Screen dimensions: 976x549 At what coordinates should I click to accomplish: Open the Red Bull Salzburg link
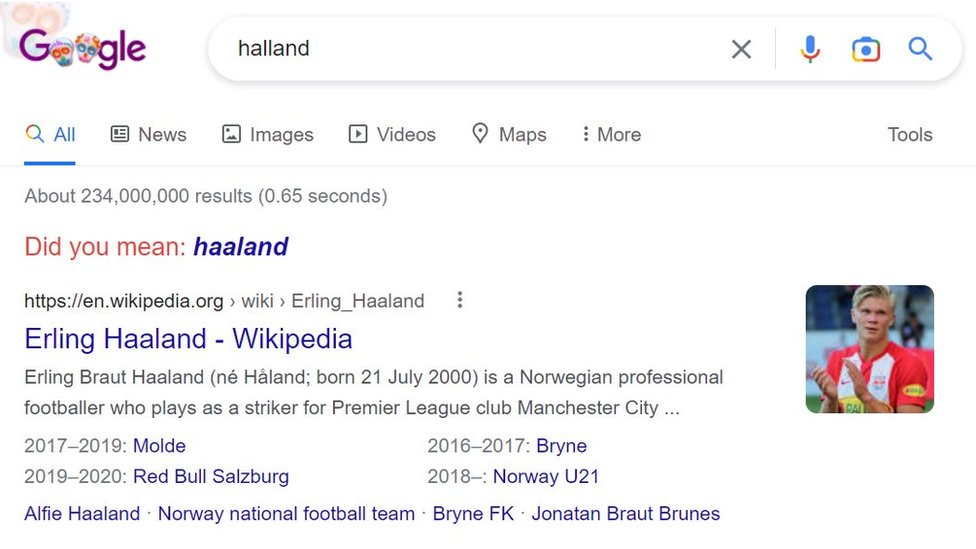click(211, 476)
